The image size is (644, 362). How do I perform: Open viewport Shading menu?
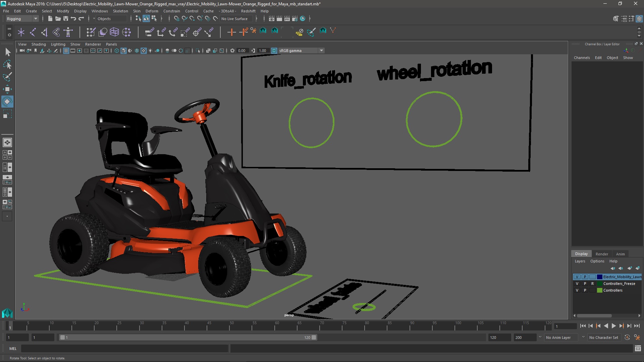tap(39, 44)
